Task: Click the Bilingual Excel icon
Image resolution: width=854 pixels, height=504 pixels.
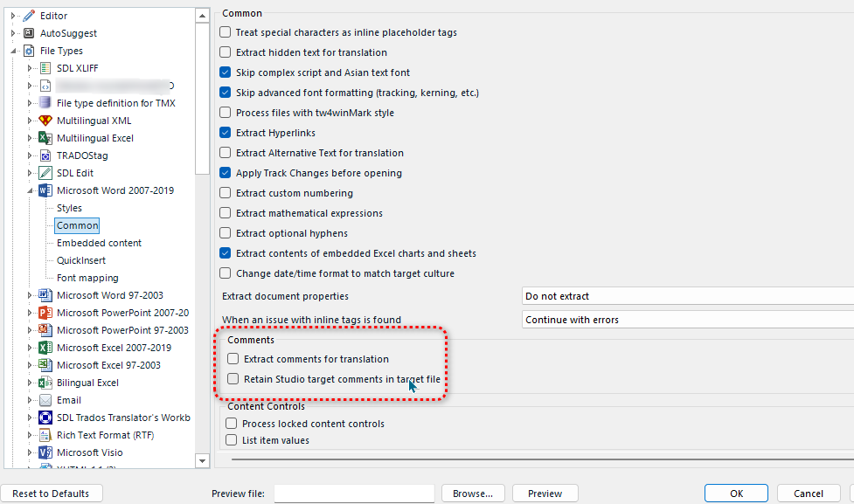Action: point(45,383)
